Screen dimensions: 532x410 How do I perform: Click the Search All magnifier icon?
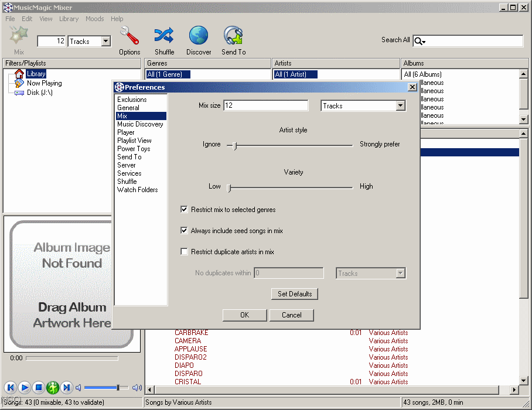[x=420, y=41]
